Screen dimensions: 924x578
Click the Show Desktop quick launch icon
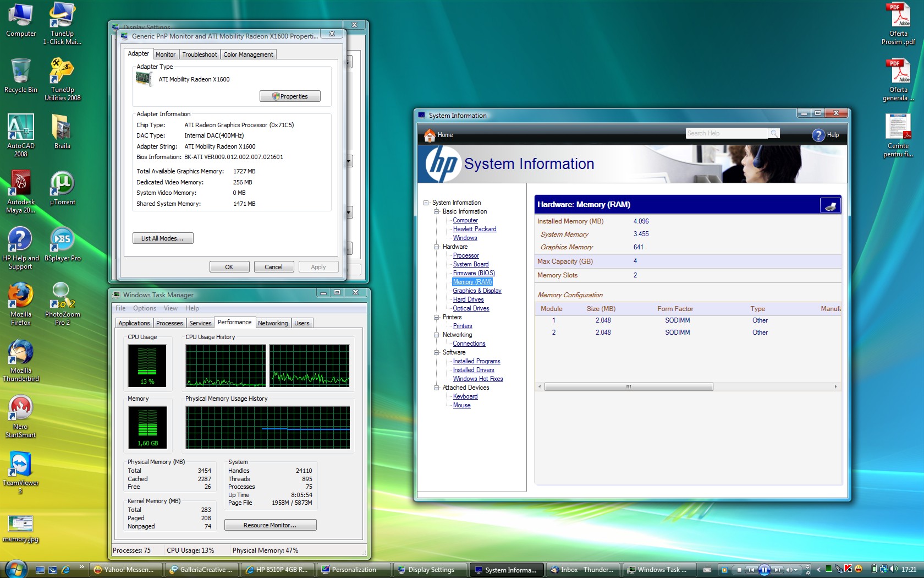coord(40,570)
